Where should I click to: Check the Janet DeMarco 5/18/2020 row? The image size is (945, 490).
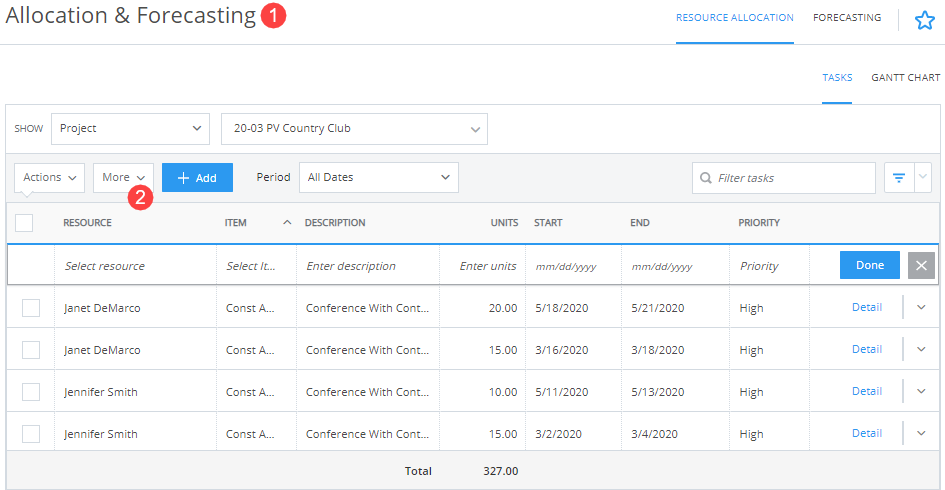pyautogui.click(x=31, y=308)
